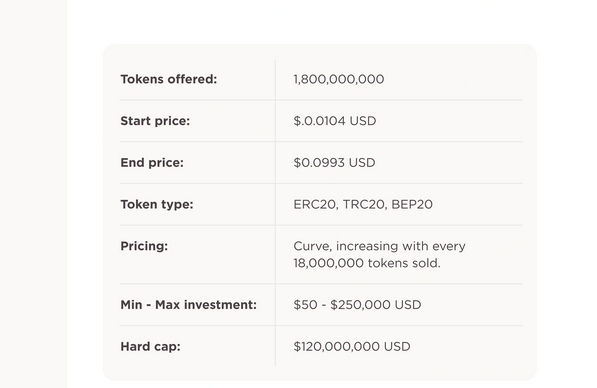Viewport: 597px width, 388px height.
Task: Click the "End price:" label
Action: 152,163
